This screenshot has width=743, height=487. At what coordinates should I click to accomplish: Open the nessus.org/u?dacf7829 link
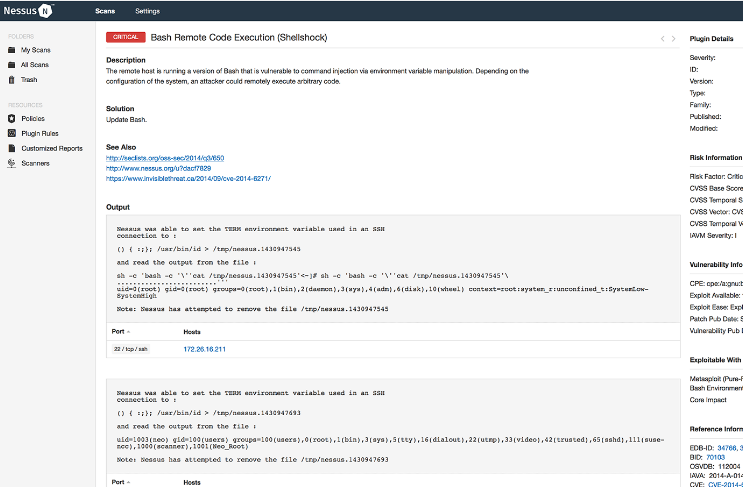158,168
